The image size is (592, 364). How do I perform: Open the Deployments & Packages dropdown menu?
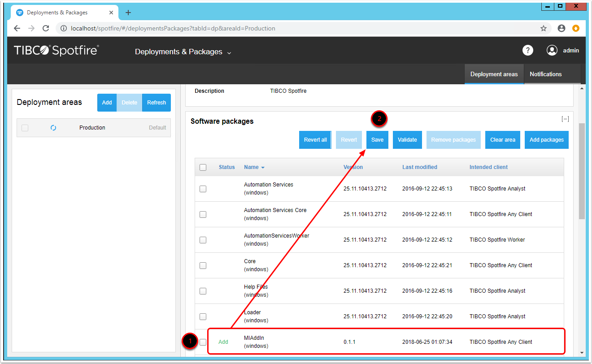coord(183,52)
